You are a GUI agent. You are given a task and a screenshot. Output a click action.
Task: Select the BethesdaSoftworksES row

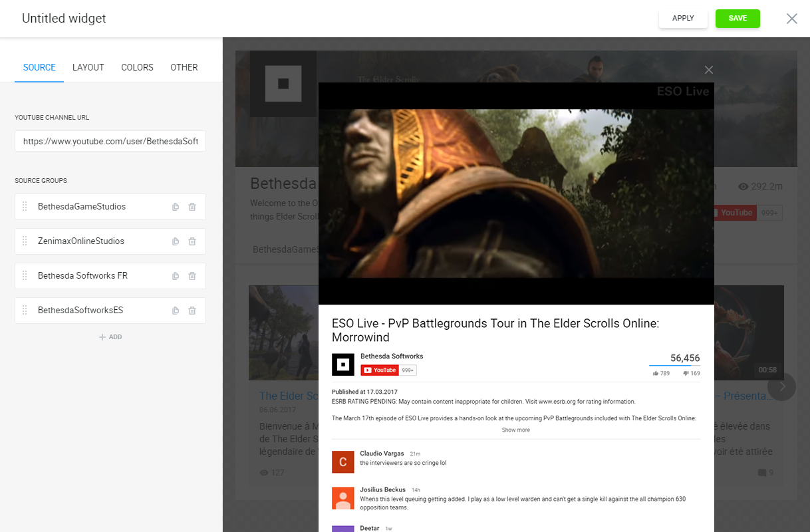pos(110,311)
